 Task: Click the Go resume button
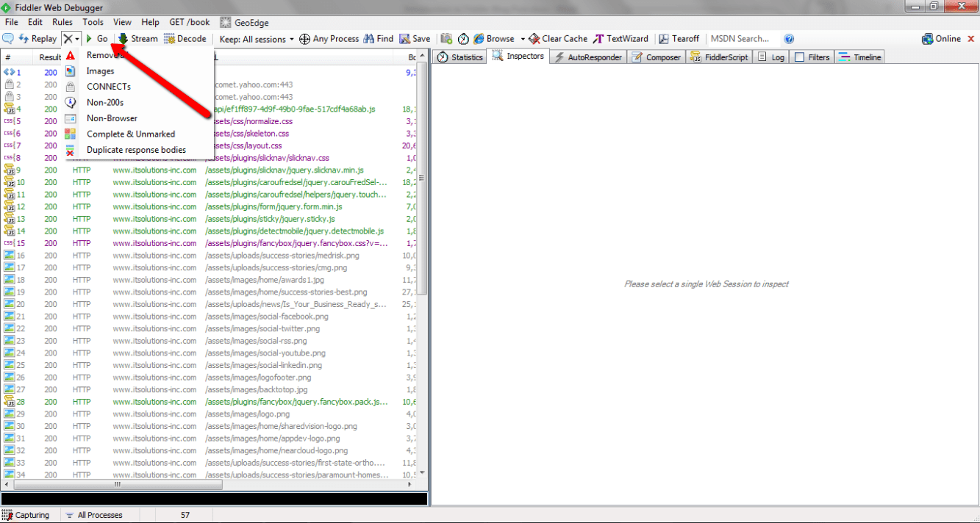click(97, 39)
